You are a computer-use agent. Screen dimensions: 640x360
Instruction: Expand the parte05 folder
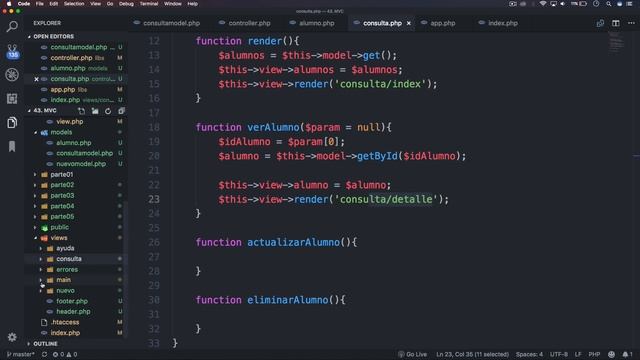click(62, 217)
